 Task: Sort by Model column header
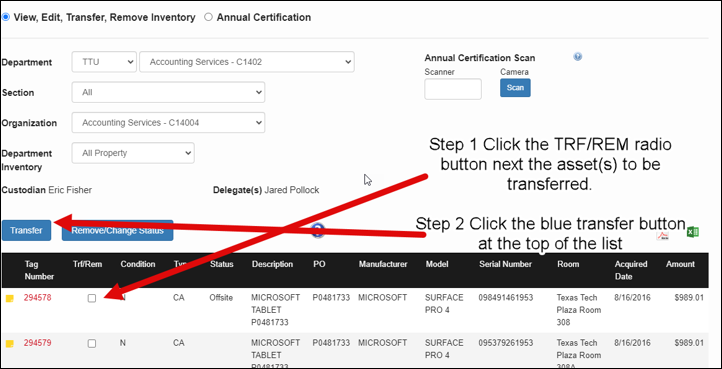click(436, 264)
